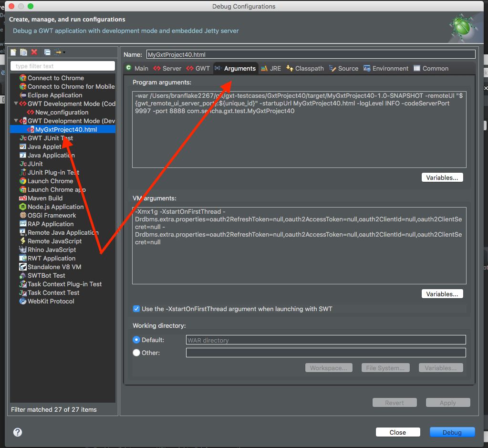Click the Remote JavaScript icon
Screen dimensions: 488x448
click(23, 241)
